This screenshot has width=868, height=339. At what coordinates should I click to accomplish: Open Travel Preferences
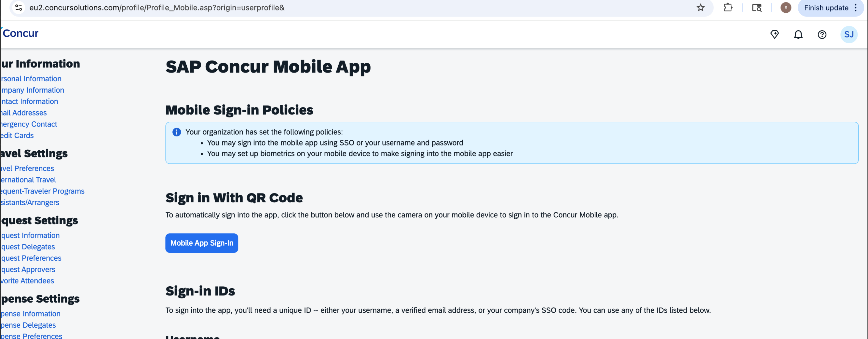[x=27, y=168]
